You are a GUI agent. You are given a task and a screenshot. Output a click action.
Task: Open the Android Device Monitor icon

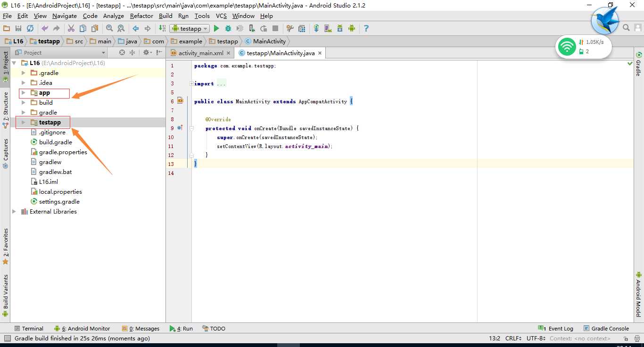pos(351,28)
